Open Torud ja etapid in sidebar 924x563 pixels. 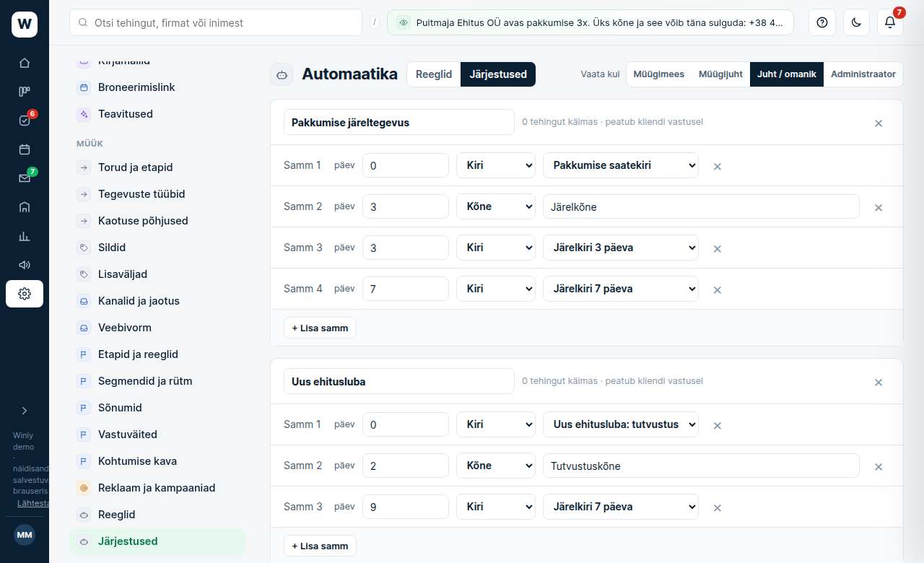[157, 167]
